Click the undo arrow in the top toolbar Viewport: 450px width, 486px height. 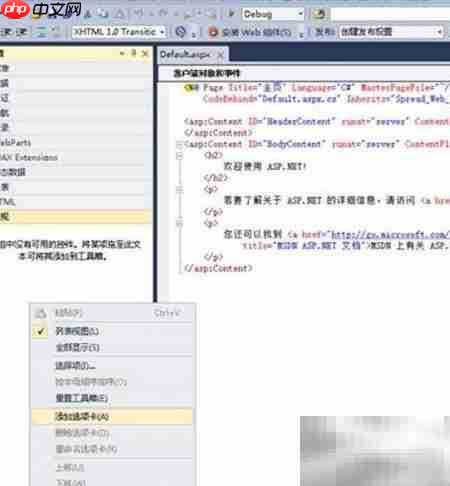pos(139,14)
